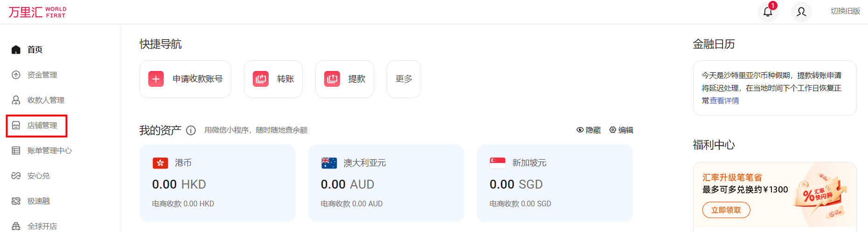
Task: Click the info icon beside 我的资产
Action: 191,130
